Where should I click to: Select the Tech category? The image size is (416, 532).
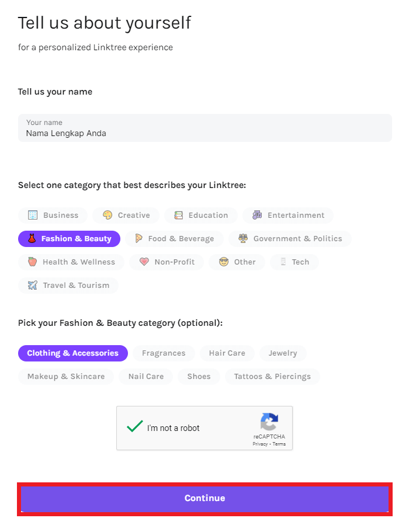(x=294, y=262)
